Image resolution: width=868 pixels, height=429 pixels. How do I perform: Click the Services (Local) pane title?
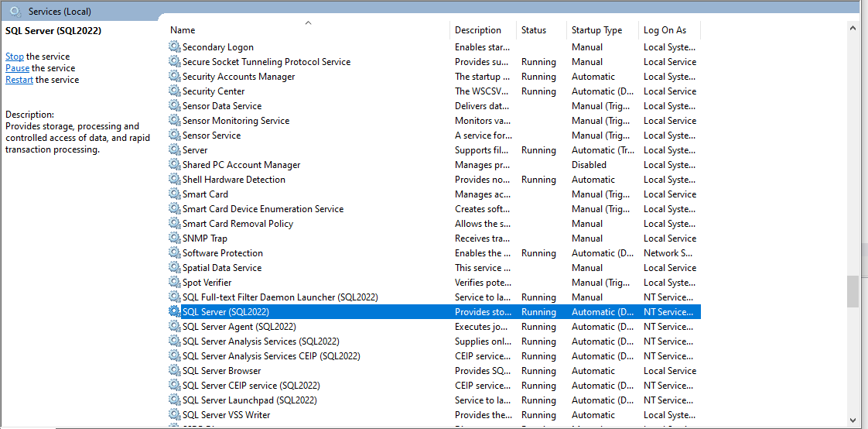[x=60, y=11]
